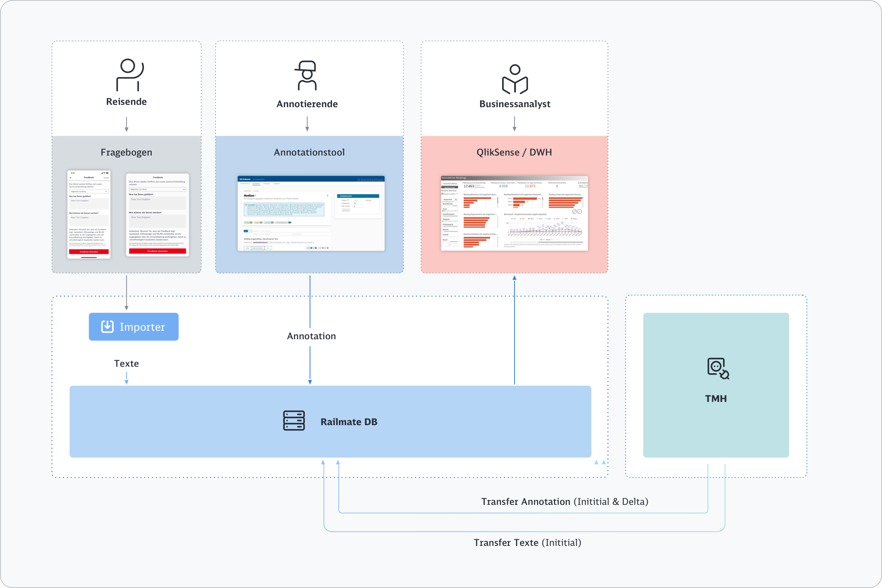The image size is (882, 588).
Task: Open the right Fragebogen feedback screenshot
Action: click(157, 215)
